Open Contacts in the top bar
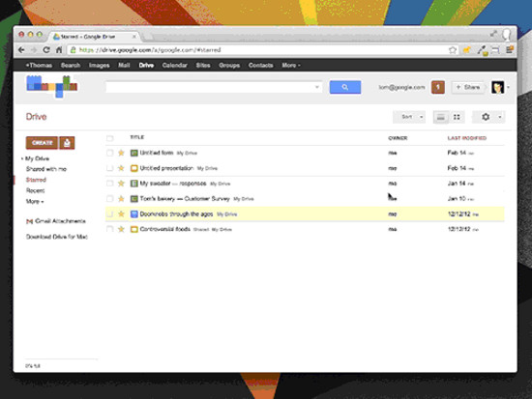 (x=260, y=65)
